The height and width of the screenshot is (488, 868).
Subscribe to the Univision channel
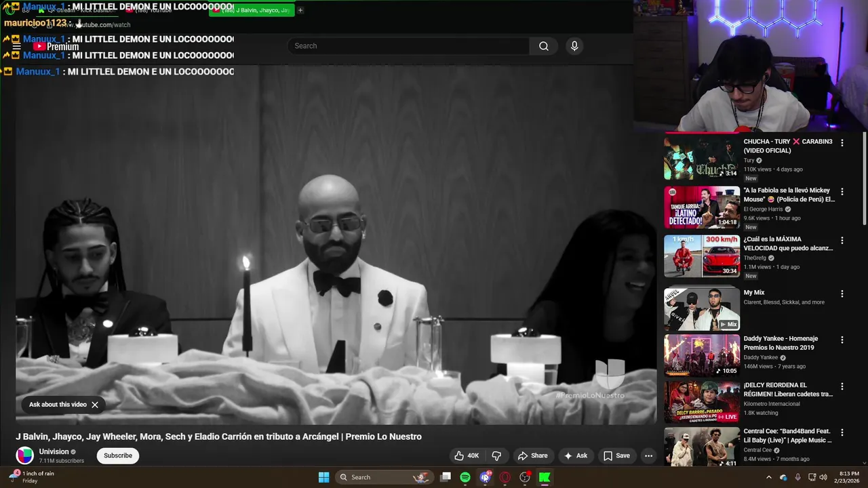[x=118, y=455]
